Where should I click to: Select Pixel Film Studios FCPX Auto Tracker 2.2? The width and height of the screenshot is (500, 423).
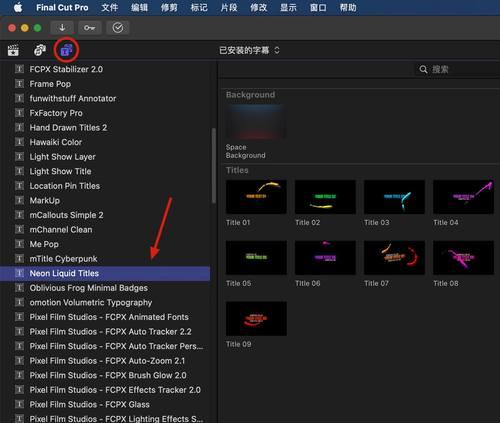point(105,331)
